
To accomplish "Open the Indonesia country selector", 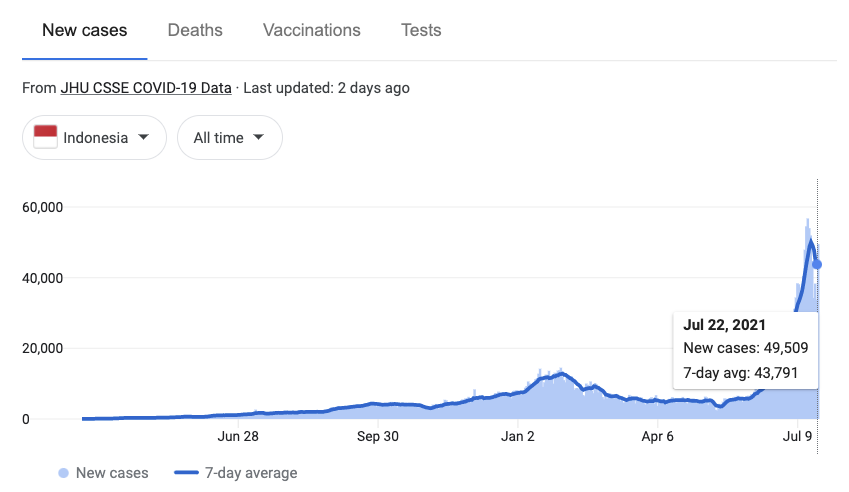I will (x=94, y=137).
